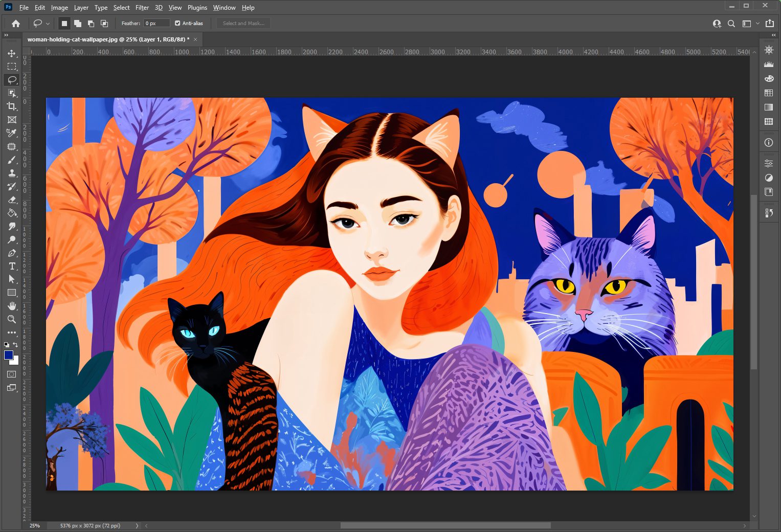Screen dimensions: 781x532
Task: Select the Lasso tool in the toolbar
Action: [x=12, y=80]
